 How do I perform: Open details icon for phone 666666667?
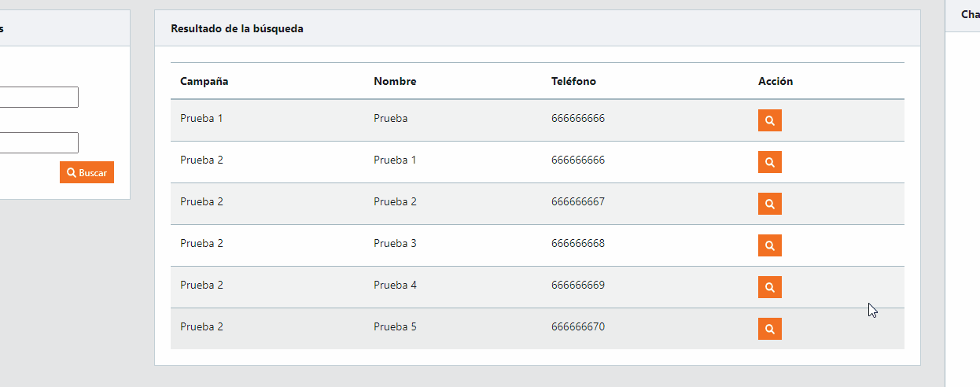tap(769, 204)
